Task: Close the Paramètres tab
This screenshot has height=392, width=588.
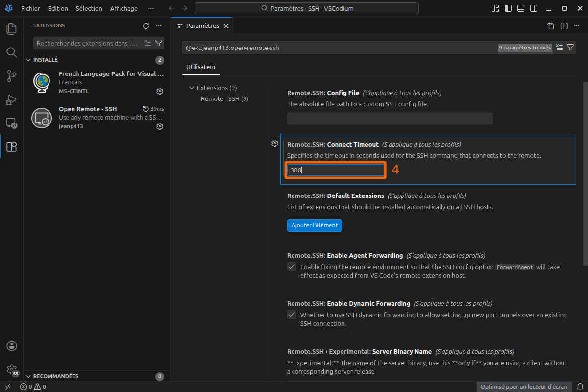Action: tap(226, 26)
